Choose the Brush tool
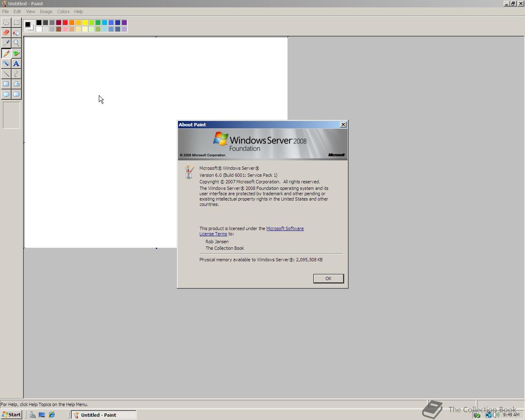The width and height of the screenshot is (525, 420). point(16,53)
